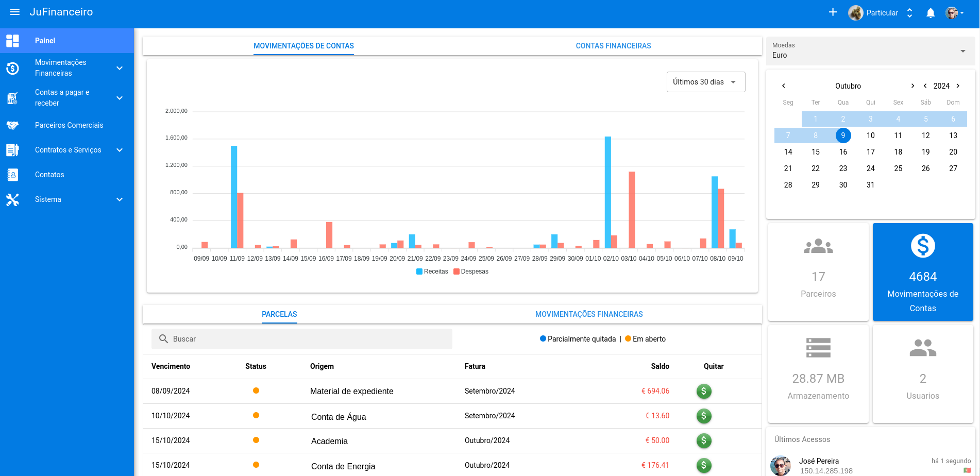Open the Movimentações de Contas dollar card

(922, 272)
